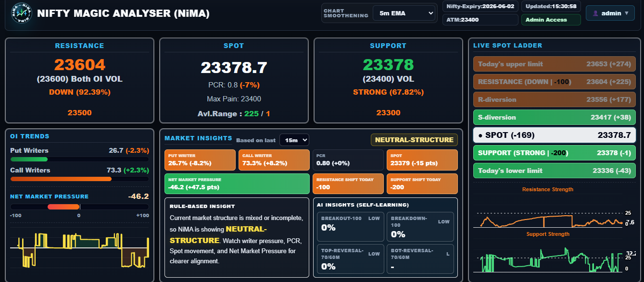The width and height of the screenshot is (644, 282).
Task: Click the OI TRENDS heading
Action: pyautogui.click(x=30, y=136)
